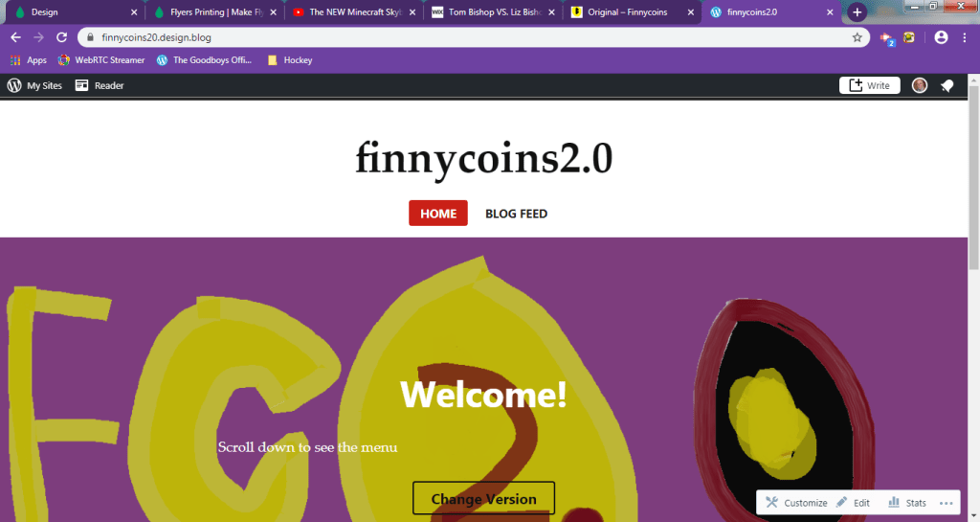Screen dimensions: 980x522
Task: Click the Change Version button
Action: 483,498
